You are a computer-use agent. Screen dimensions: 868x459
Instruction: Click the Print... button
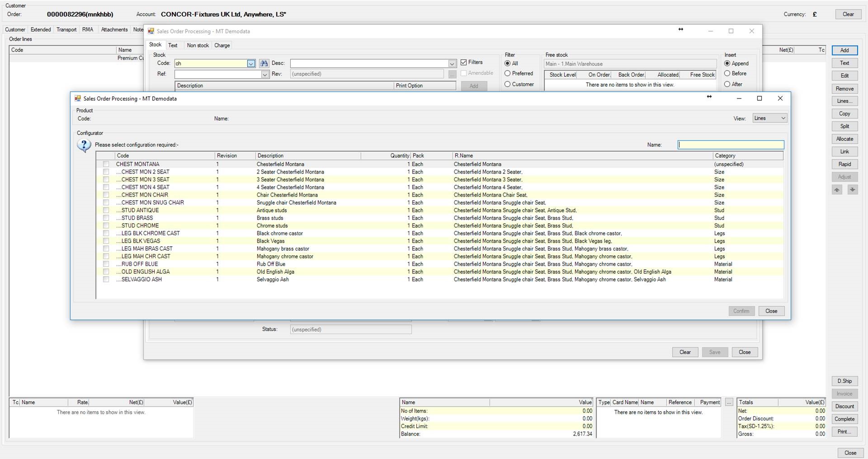pyautogui.click(x=844, y=431)
